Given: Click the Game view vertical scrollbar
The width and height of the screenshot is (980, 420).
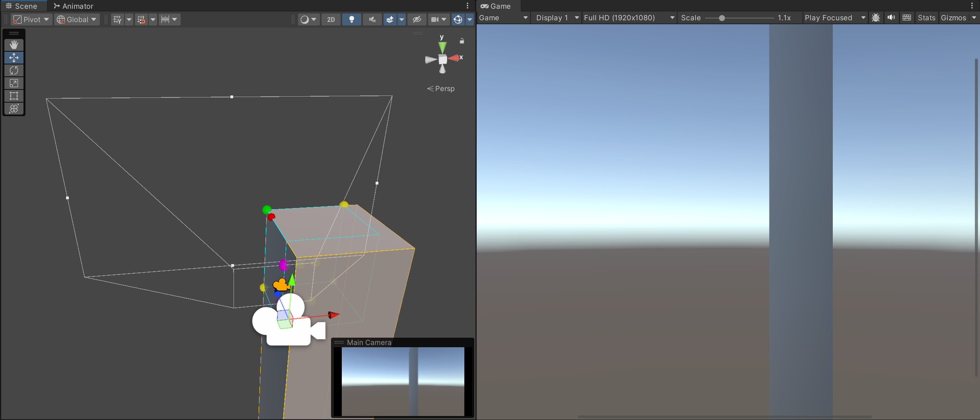Looking at the screenshot, I should pos(976,217).
